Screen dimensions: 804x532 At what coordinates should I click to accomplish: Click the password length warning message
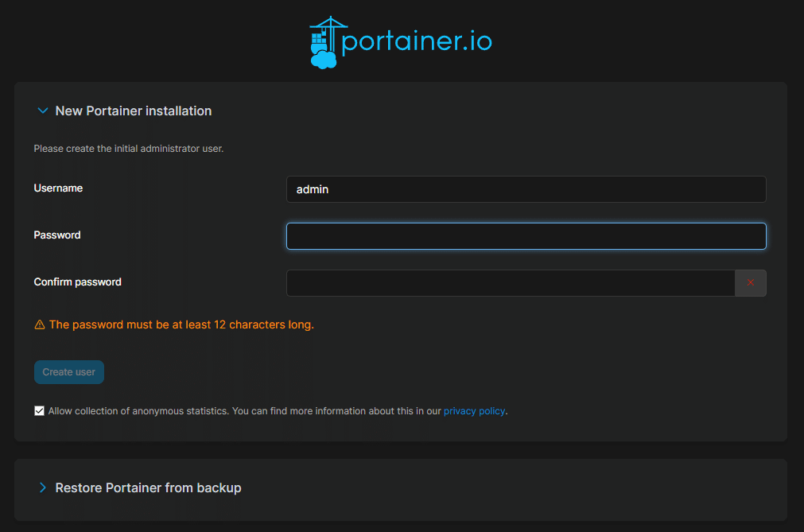(x=181, y=324)
